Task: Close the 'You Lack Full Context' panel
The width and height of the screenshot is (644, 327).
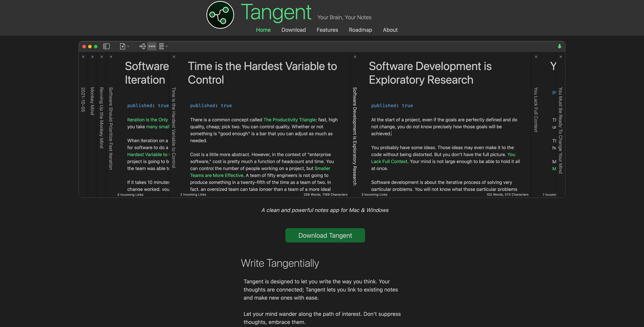Action: (x=536, y=57)
